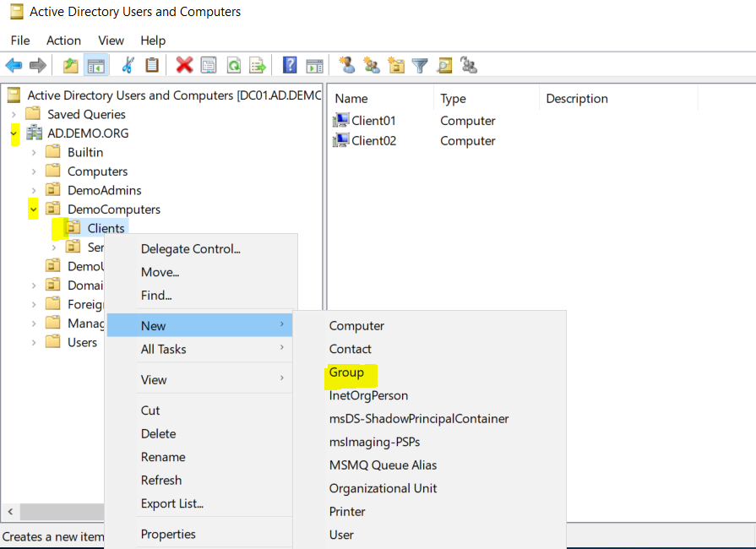The width and height of the screenshot is (756, 549).
Task: Click the Client02 computer icon
Action: (341, 140)
